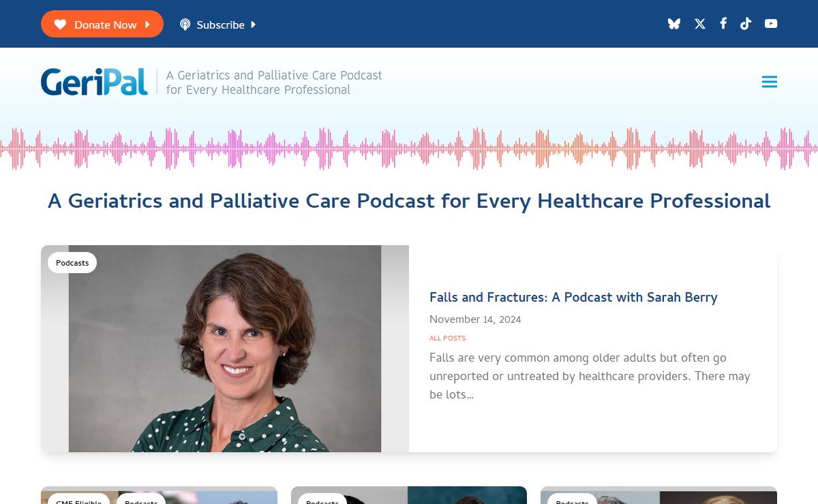Click the CME Eligible tag
Image resolution: width=818 pixels, height=504 pixels.
[78, 499]
